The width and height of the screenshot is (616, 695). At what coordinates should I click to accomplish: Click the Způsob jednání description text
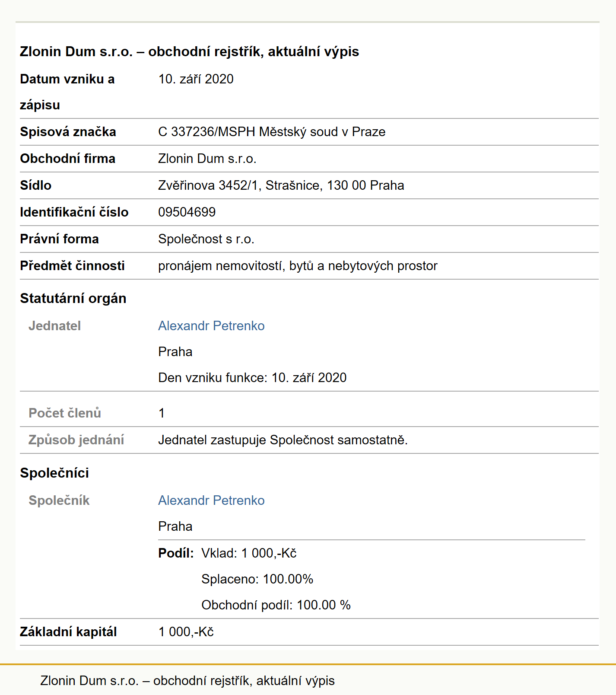[x=283, y=440]
